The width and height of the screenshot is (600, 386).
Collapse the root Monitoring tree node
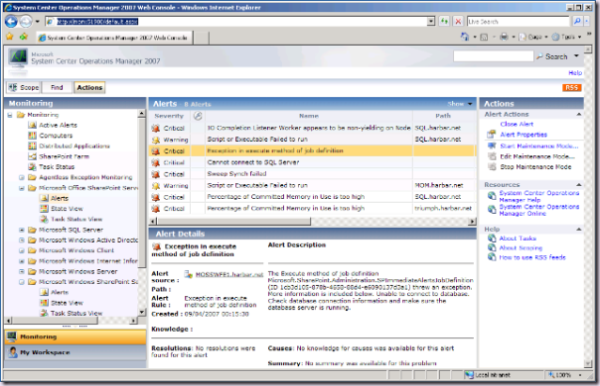click(x=10, y=115)
